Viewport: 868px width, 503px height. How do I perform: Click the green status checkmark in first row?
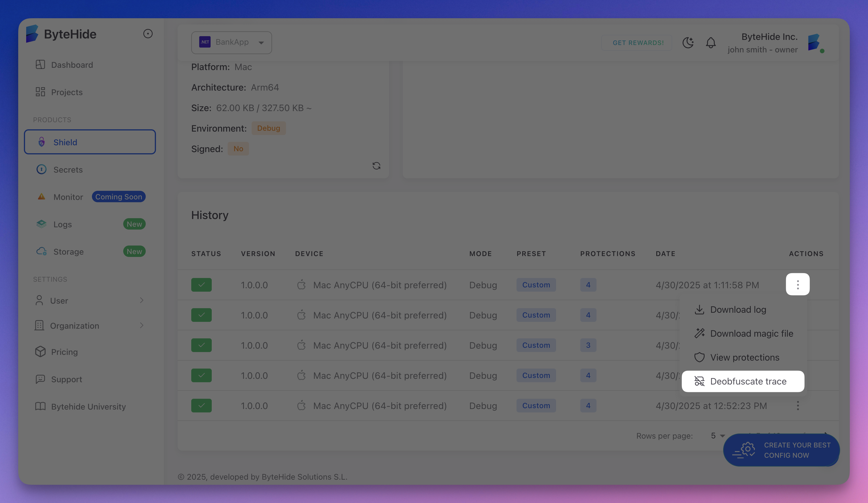[201, 285]
